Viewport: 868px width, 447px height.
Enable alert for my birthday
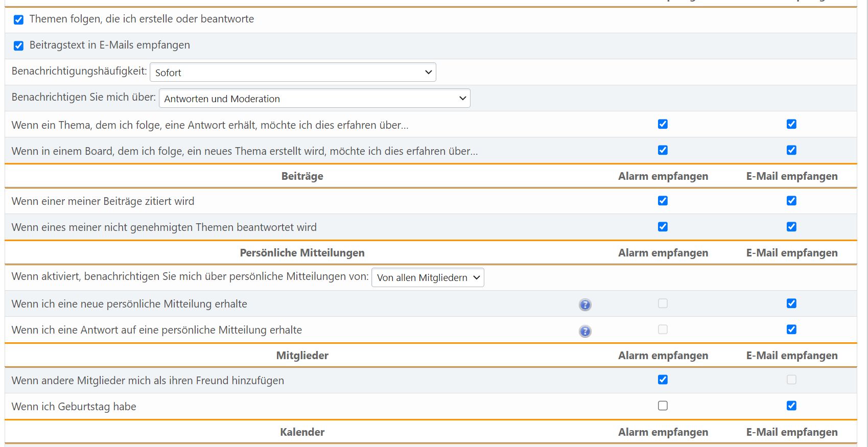click(x=663, y=406)
